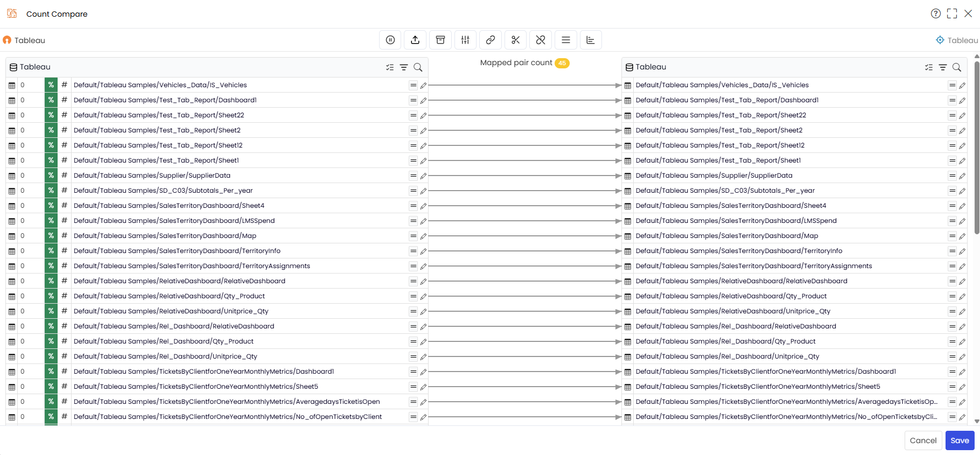980x455 pixels.
Task: Click the left table icon for Test_Tab_Report/Sheet12
Action: click(x=12, y=145)
